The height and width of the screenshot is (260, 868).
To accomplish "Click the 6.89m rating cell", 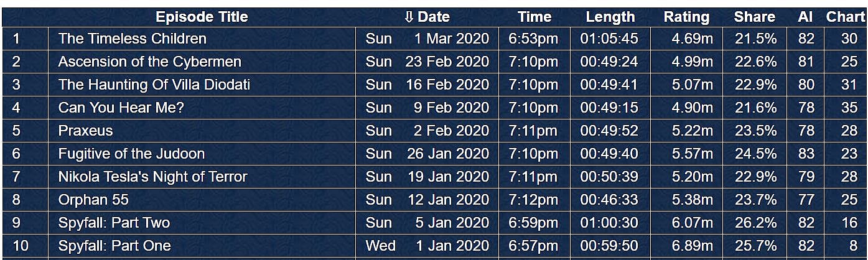I will click(x=692, y=246).
